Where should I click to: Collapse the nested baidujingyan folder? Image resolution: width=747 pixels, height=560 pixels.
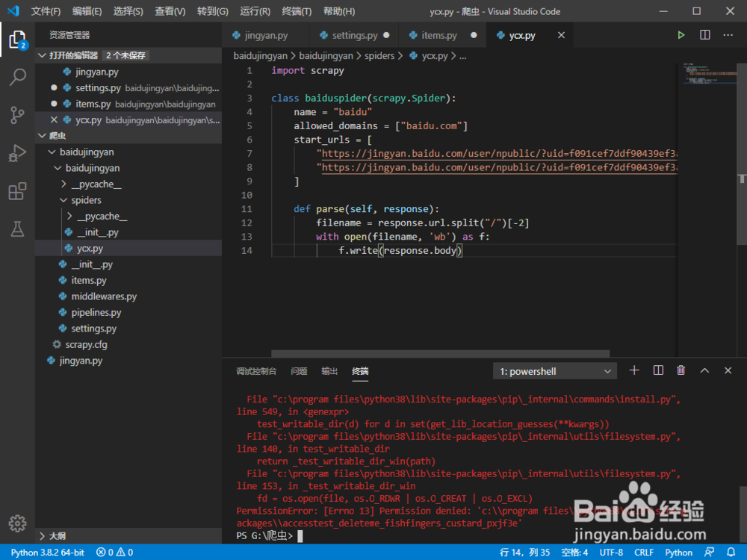58,168
